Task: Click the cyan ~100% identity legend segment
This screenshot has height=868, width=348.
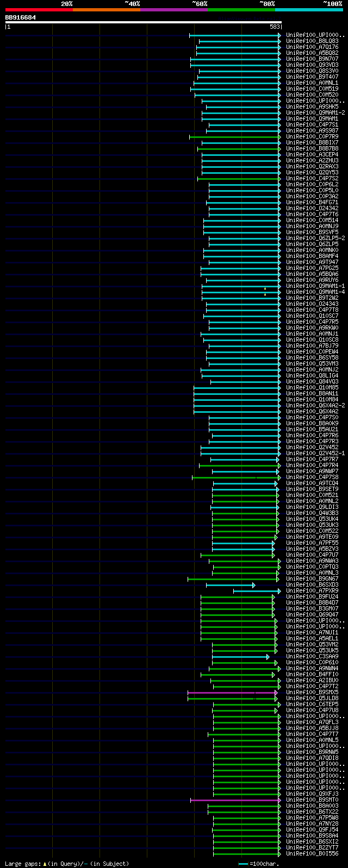Action: pyautogui.click(x=309, y=9)
